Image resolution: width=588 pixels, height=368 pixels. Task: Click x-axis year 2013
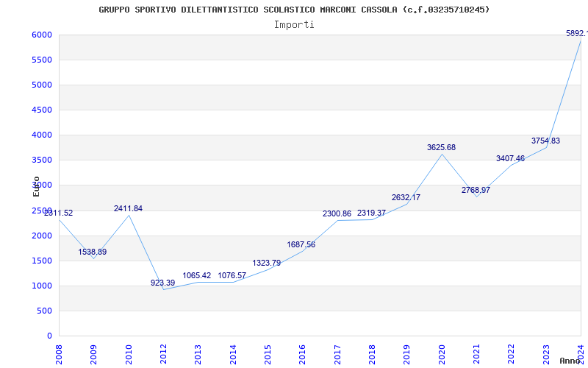tap(198, 355)
